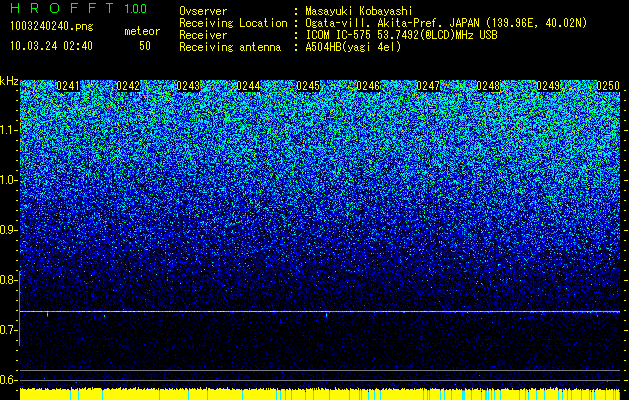The width and height of the screenshot is (629, 400).
Task: Select the 0250 time marker
Action: tap(608, 86)
